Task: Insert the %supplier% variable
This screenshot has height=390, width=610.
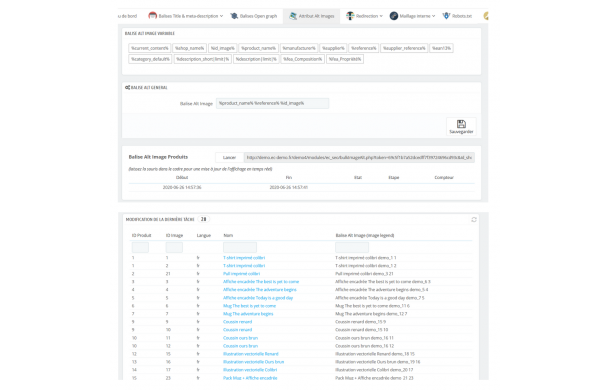Action: 333,48
